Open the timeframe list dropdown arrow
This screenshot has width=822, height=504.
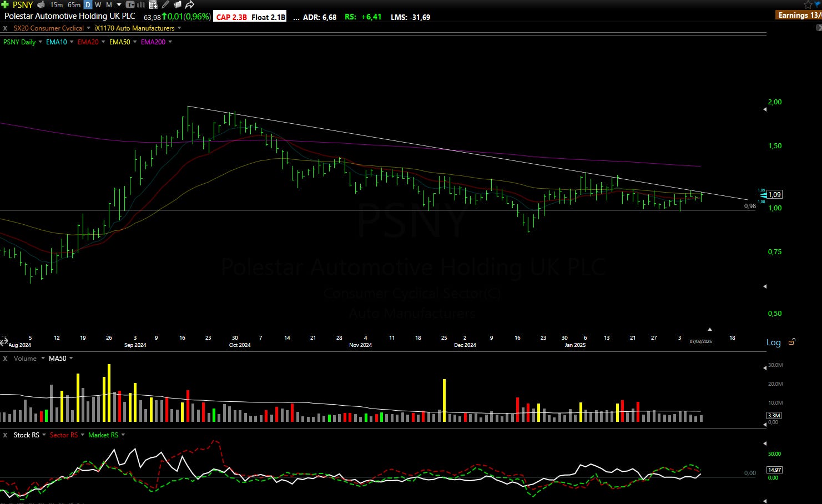119,4
